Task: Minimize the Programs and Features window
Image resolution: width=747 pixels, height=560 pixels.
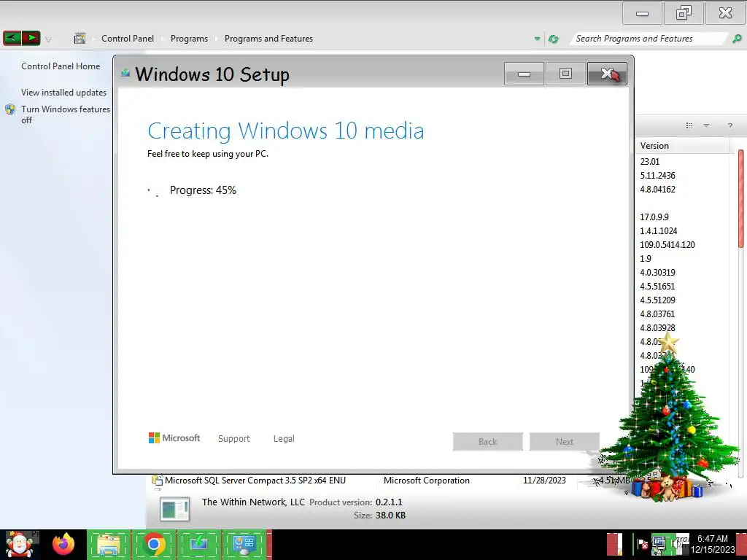Action: click(642, 13)
